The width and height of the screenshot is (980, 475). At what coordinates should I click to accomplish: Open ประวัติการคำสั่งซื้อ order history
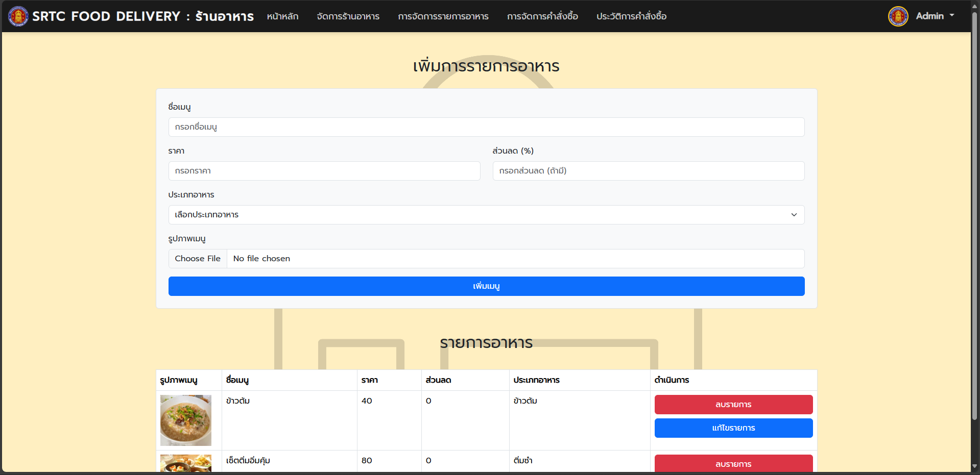point(631,16)
